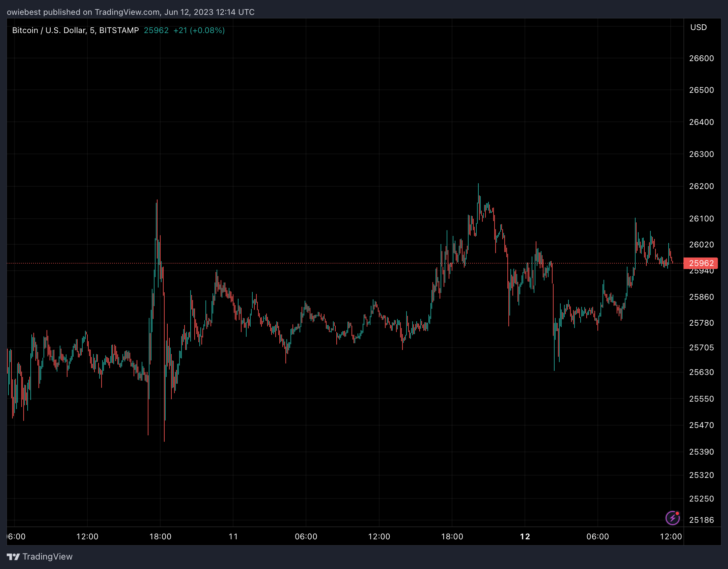
Task: Click the 26020 price axis label
Action: click(x=701, y=244)
